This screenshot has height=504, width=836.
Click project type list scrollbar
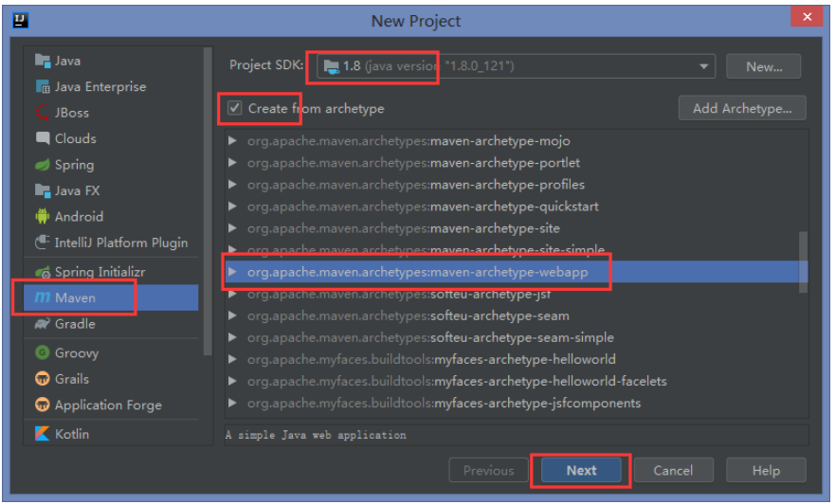point(208,202)
